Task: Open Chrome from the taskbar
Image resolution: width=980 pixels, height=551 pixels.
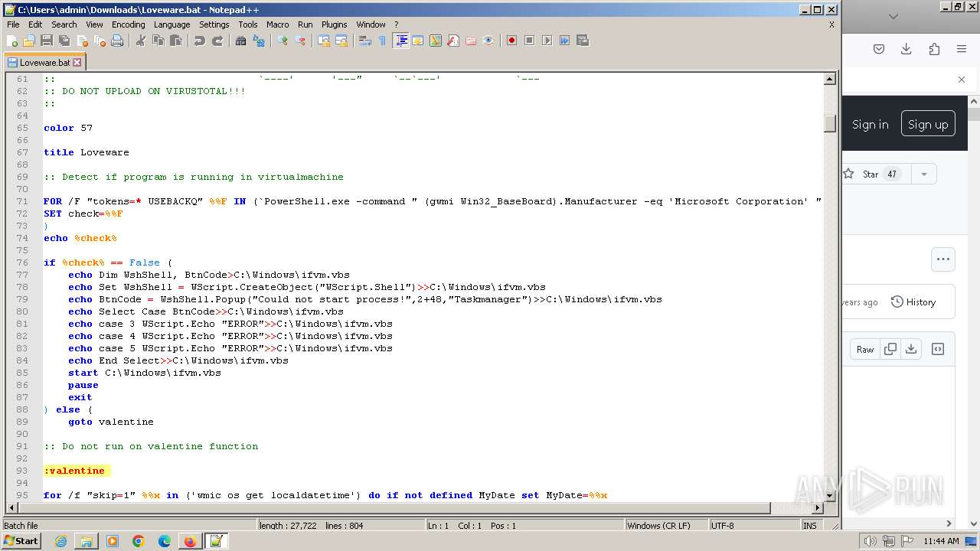Action: [139, 541]
